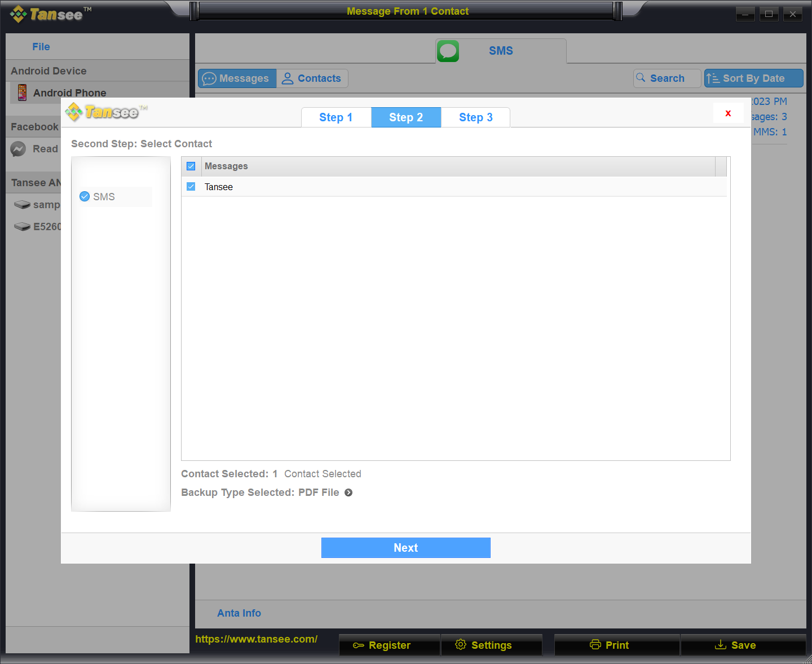Click the drive icon next to samp

pos(22,205)
